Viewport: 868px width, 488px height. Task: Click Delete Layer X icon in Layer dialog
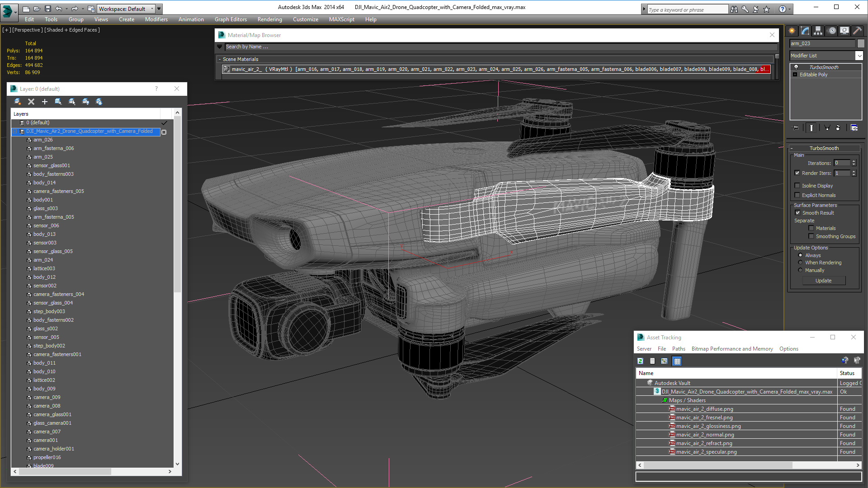pos(31,102)
